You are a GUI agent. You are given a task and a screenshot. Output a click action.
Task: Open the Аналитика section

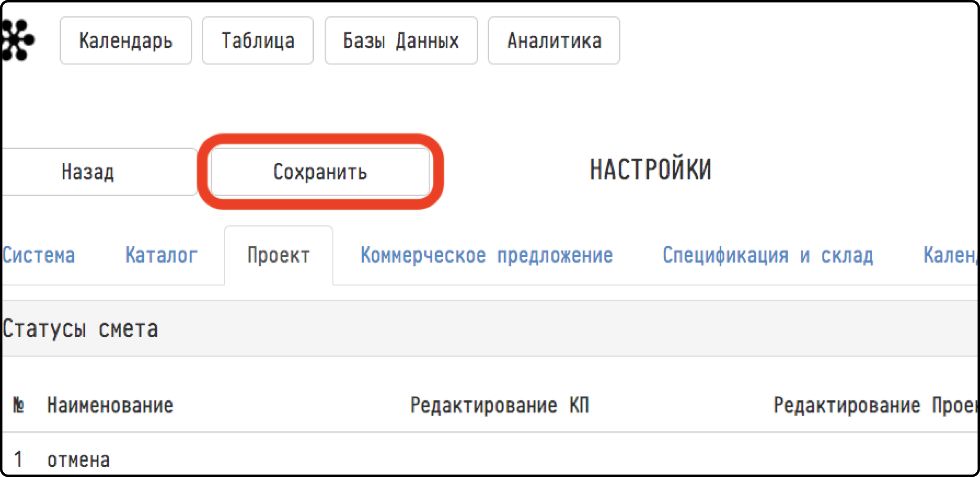coord(554,40)
